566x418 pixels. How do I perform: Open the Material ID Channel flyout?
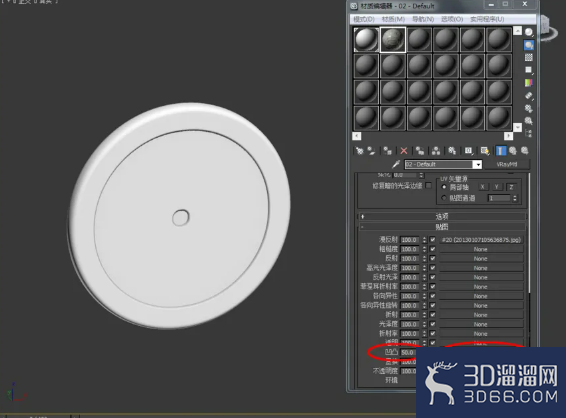[x=469, y=151]
